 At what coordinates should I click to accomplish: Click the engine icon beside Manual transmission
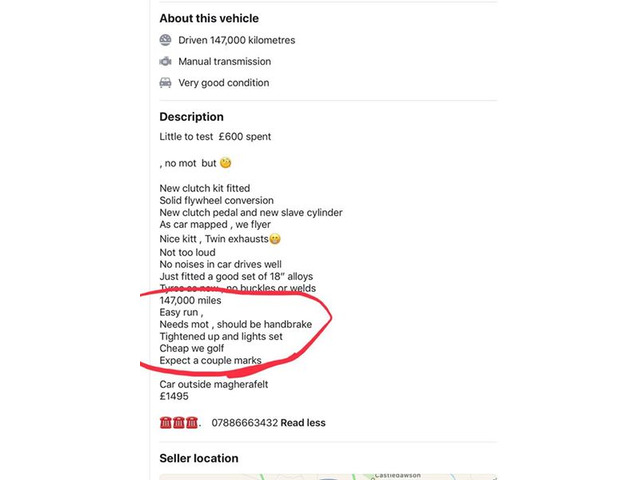pyautogui.click(x=166, y=61)
